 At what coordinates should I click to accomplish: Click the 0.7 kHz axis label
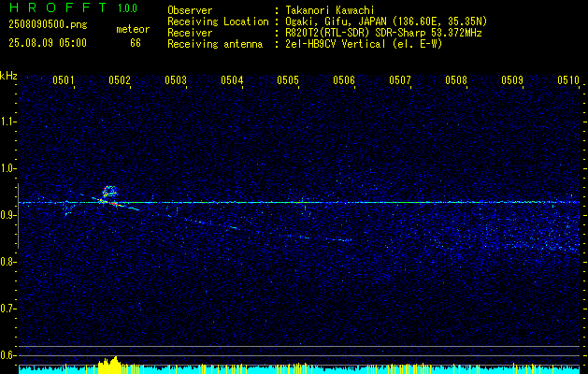pyautogui.click(x=7, y=309)
